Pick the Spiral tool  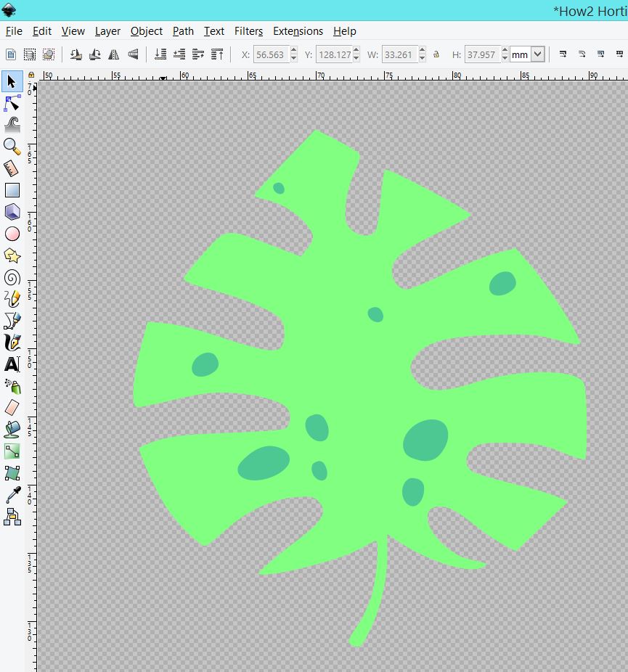click(12, 277)
